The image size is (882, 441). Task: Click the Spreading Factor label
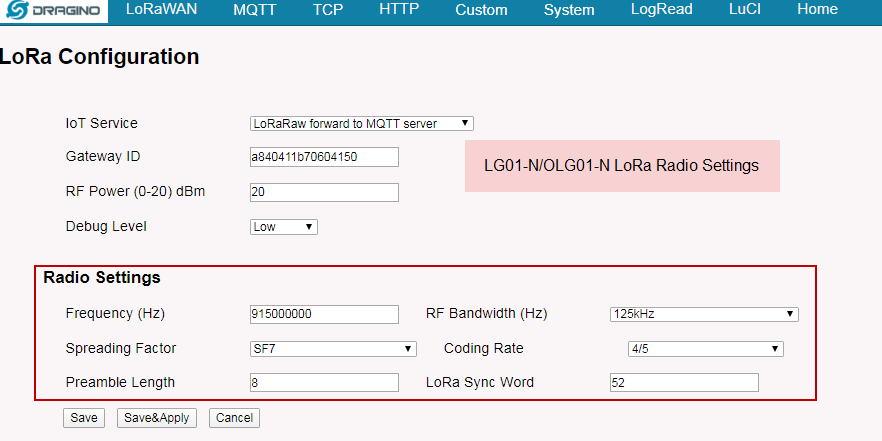coord(121,348)
